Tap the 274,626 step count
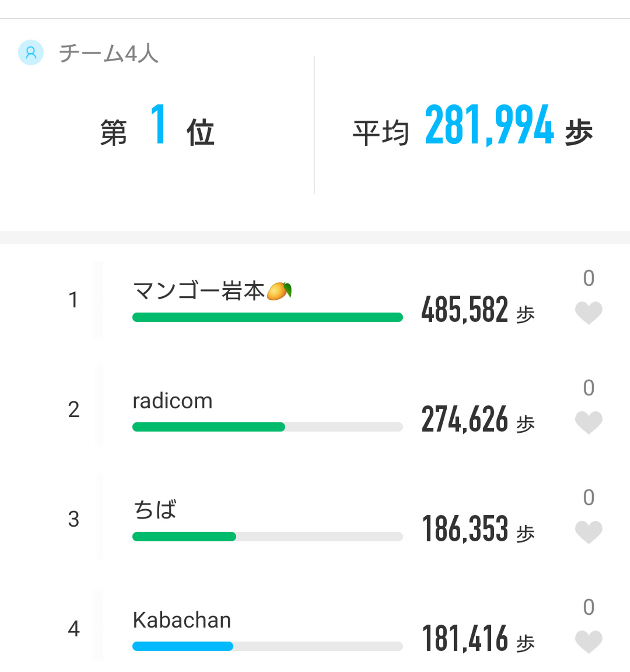The image size is (630, 672). click(465, 420)
